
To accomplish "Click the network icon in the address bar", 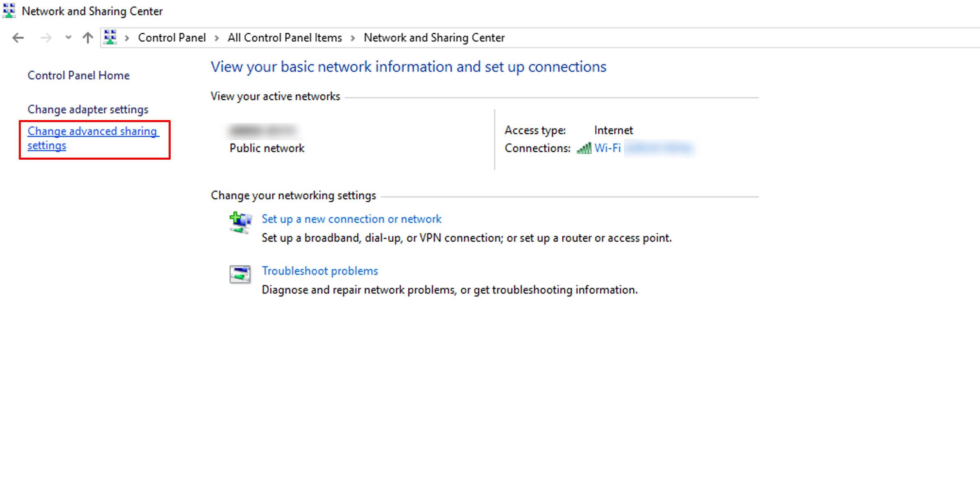I will coord(110,38).
